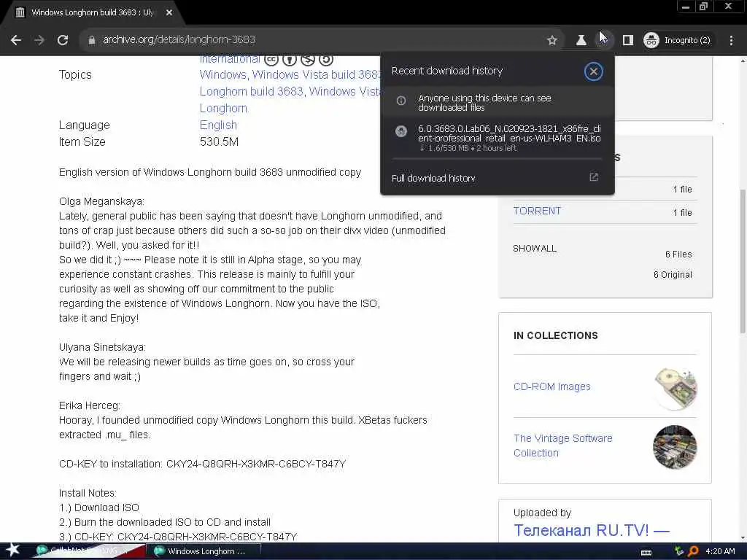The height and width of the screenshot is (560, 747).
Task: Open the downloading ISO file entry
Action: 498,138
